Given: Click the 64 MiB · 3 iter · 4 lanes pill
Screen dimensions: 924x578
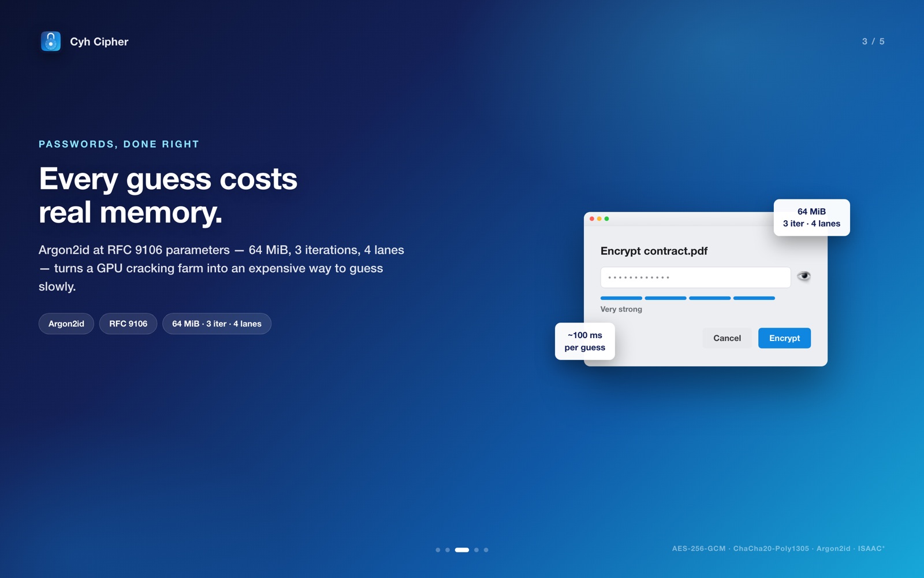Looking at the screenshot, I should pyautogui.click(x=217, y=324).
